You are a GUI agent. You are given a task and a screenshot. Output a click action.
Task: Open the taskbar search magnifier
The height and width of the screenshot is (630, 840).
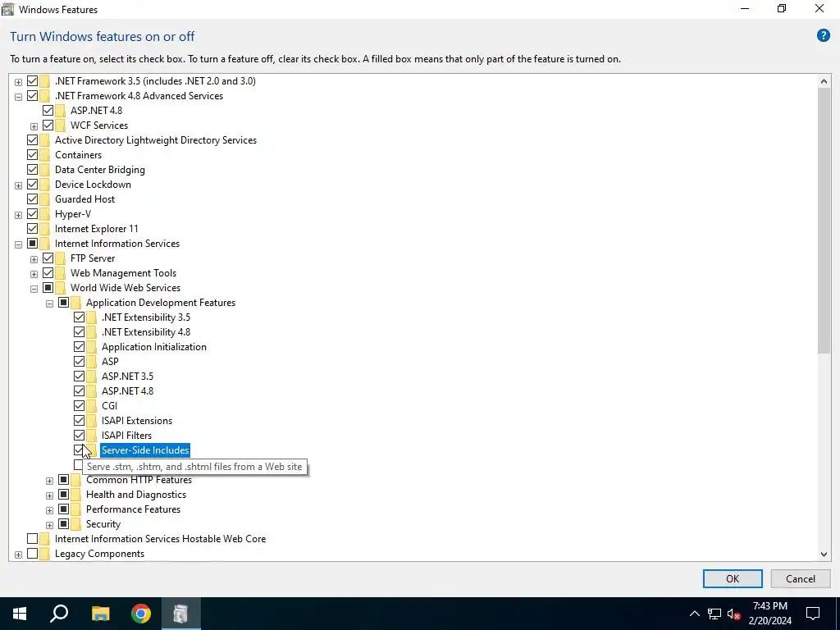pos(59,614)
